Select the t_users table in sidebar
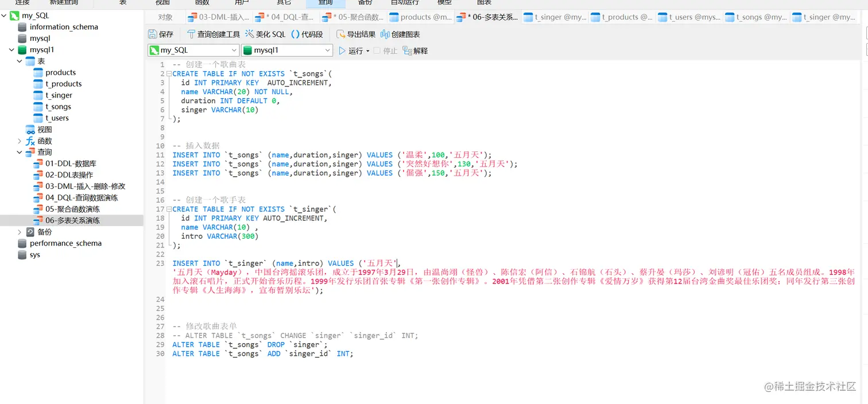 point(57,118)
